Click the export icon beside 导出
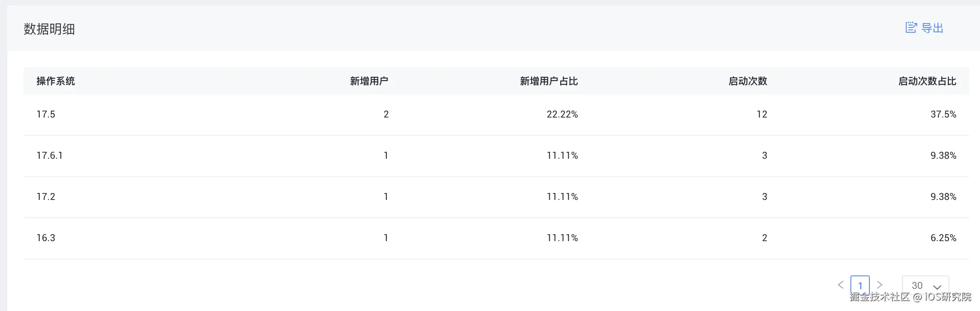Viewport: 980px width, 311px height. [x=911, y=27]
